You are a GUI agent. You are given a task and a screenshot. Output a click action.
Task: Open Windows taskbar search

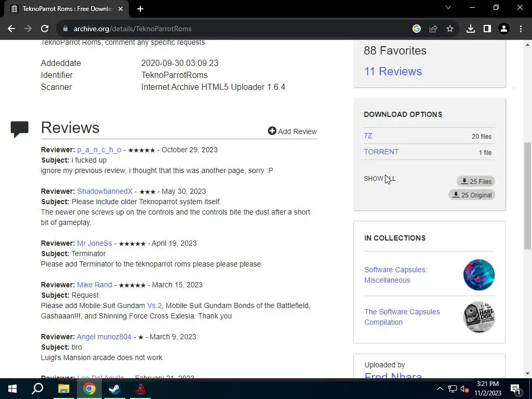[x=37, y=389]
